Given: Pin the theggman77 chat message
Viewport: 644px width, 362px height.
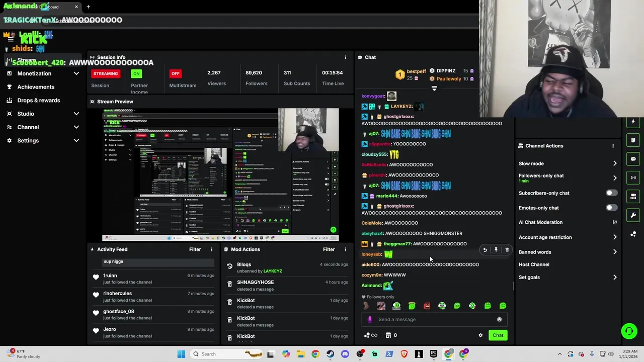Looking at the screenshot, I should click(496, 250).
